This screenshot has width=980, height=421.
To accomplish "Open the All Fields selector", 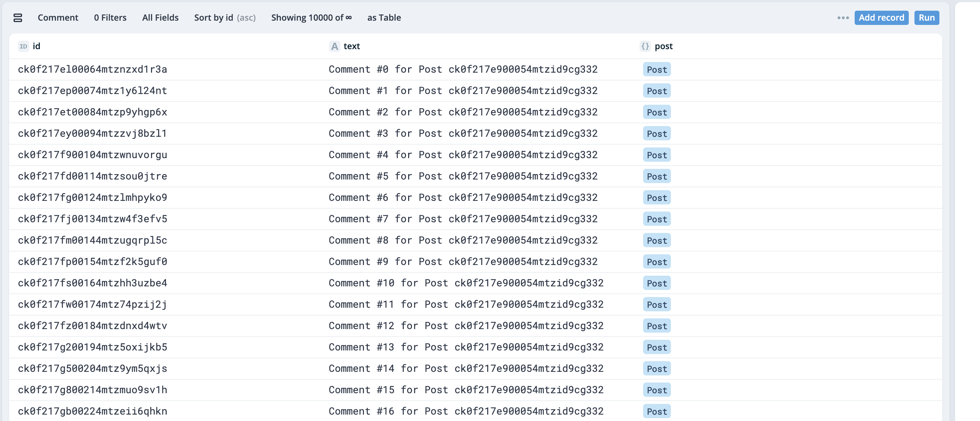I will pos(160,17).
